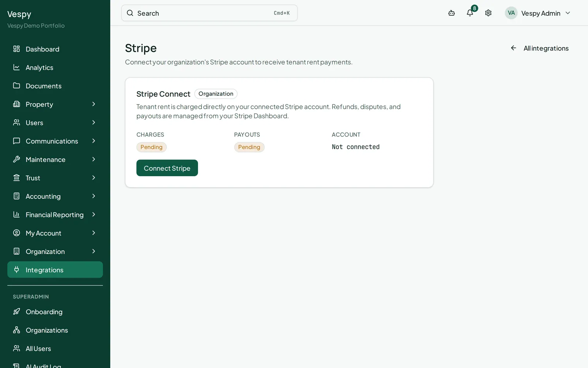Open the settings gear icon

pos(488,13)
